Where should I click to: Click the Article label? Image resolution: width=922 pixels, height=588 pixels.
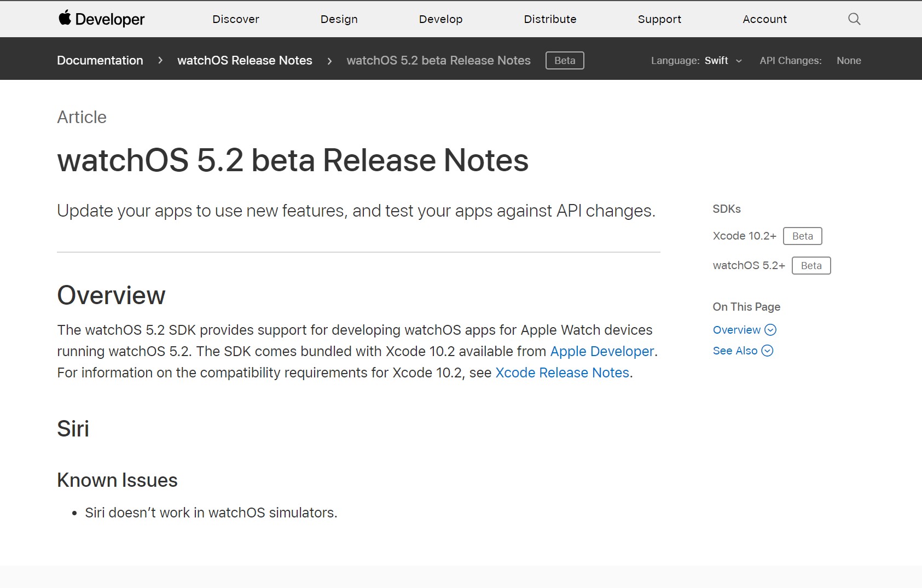[x=82, y=117]
